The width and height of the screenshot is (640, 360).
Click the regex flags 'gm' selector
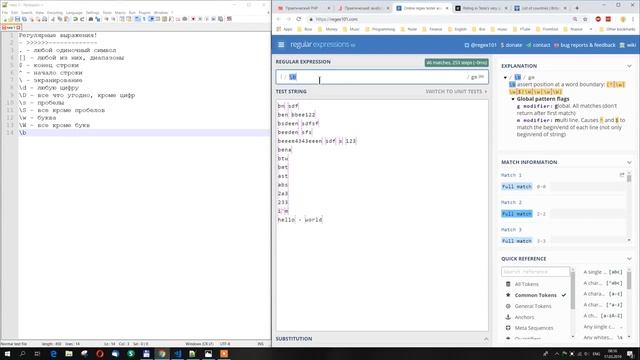(477, 77)
